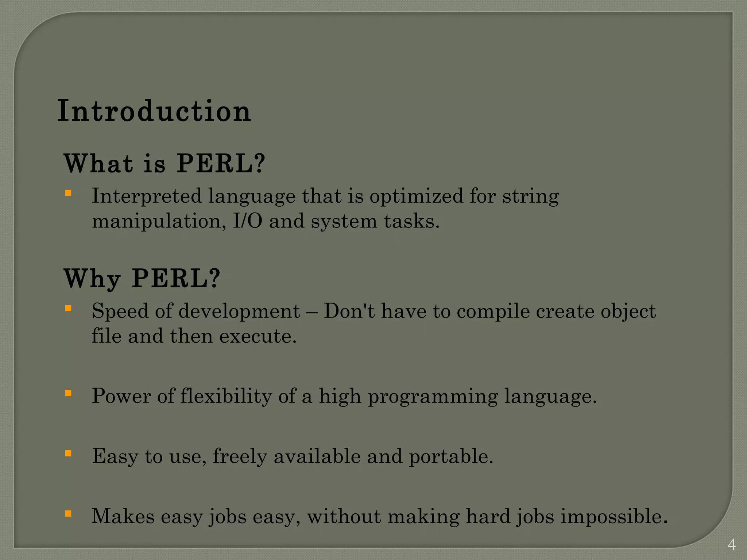Click the orange bullet before 'Makes easy jobs easy'
Screen dimensions: 747x560
[x=68, y=514]
